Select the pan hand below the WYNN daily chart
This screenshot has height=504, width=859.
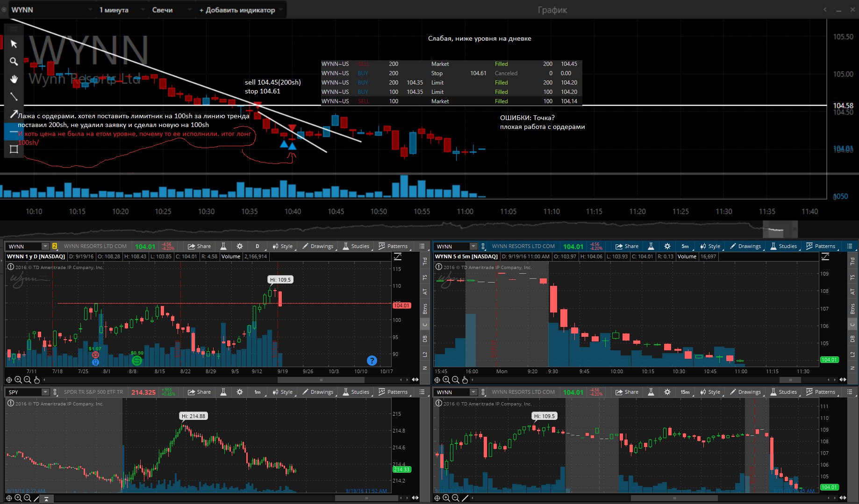click(x=37, y=380)
